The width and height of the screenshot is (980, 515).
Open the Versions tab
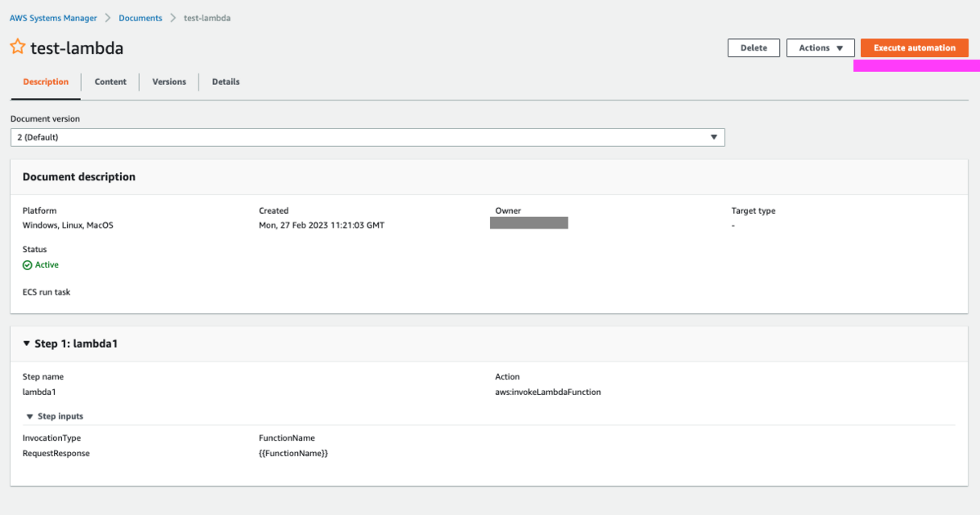pos(169,82)
